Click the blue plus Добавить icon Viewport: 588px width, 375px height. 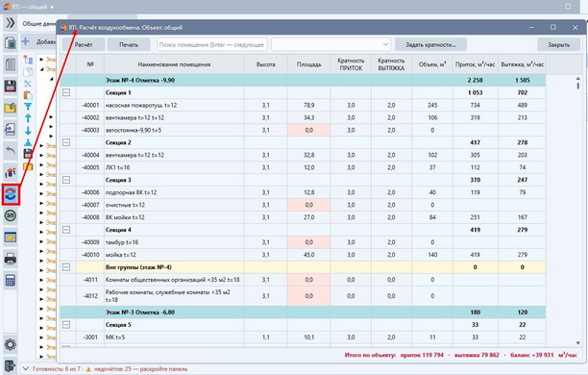26,41
